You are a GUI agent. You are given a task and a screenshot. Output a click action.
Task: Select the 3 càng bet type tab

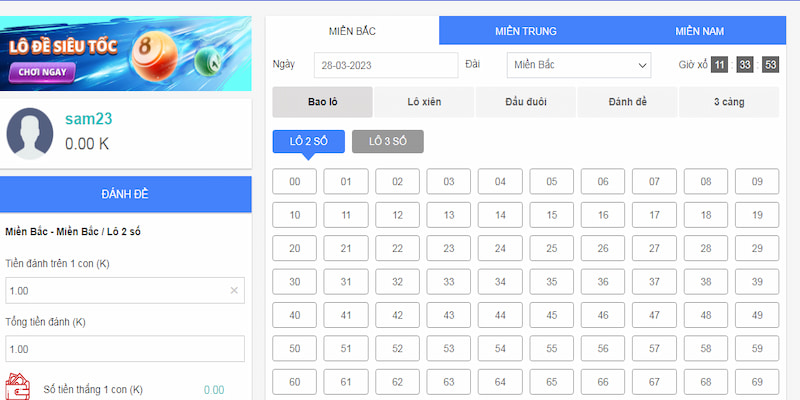(729, 102)
